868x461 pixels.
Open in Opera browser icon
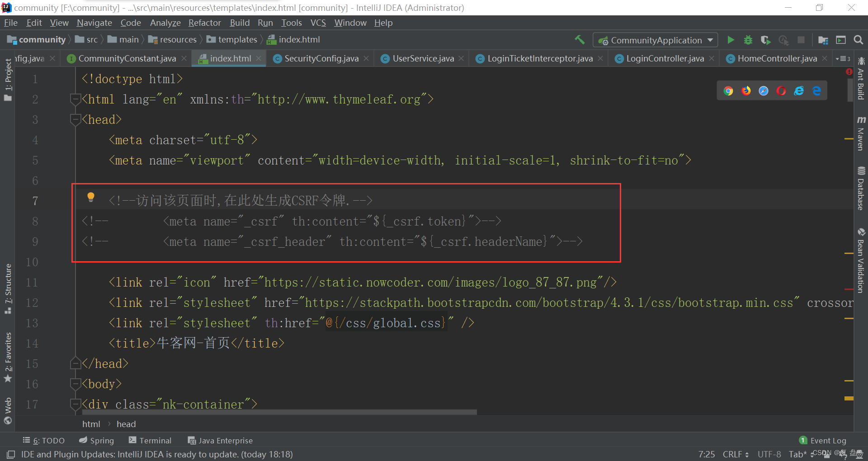click(x=781, y=91)
